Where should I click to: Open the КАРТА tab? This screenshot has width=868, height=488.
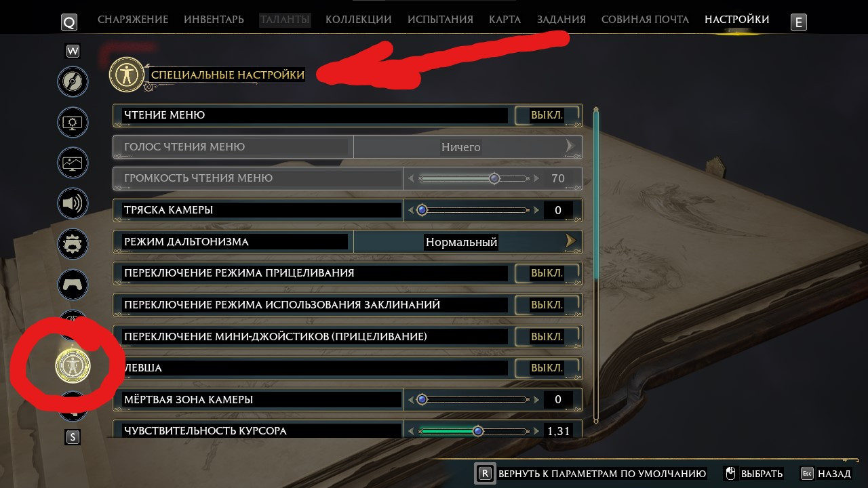(505, 20)
